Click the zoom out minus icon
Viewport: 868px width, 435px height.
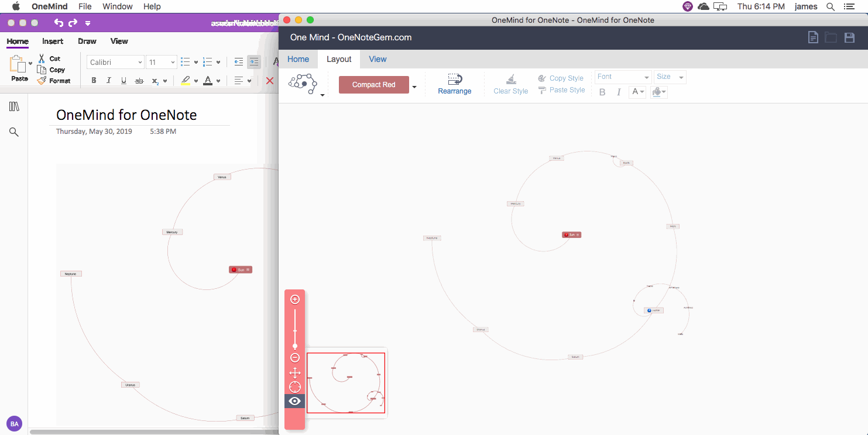pos(295,358)
